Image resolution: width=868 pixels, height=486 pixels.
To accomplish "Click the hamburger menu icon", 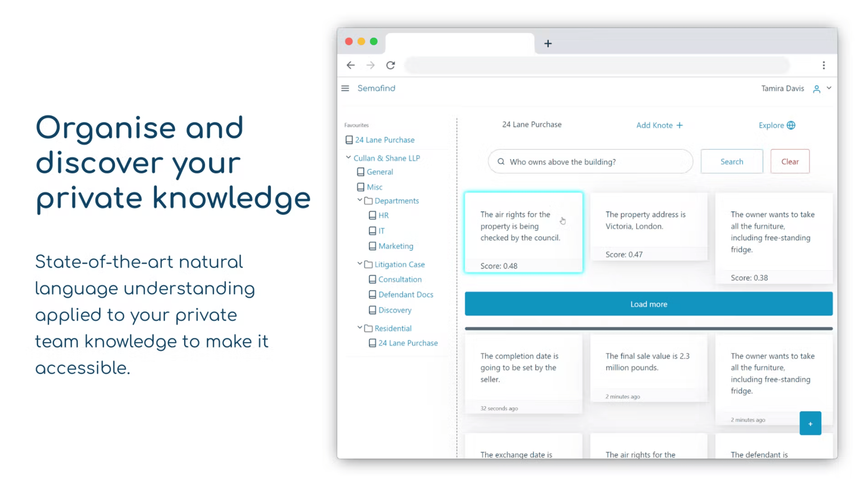I will 346,88.
